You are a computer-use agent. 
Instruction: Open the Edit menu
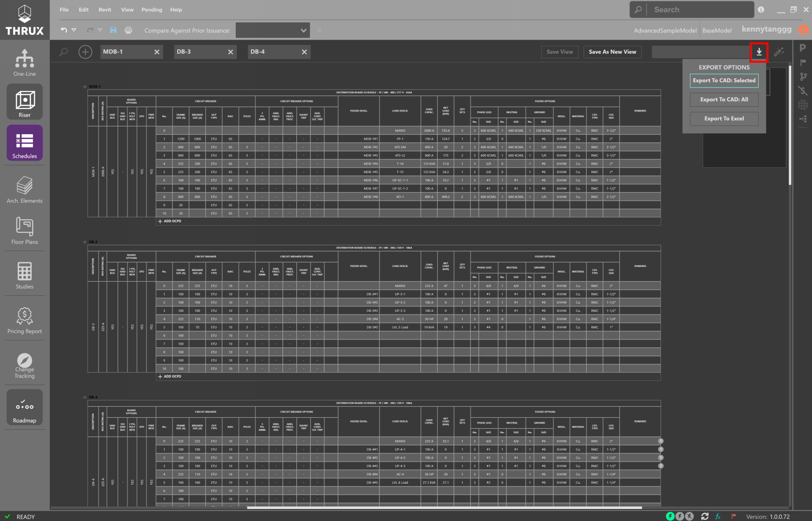point(83,10)
